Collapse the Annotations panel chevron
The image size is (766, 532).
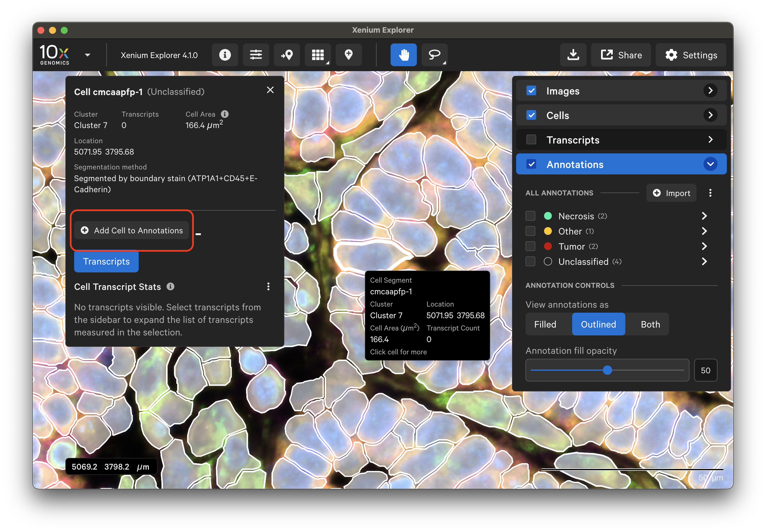tap(710, 164)
